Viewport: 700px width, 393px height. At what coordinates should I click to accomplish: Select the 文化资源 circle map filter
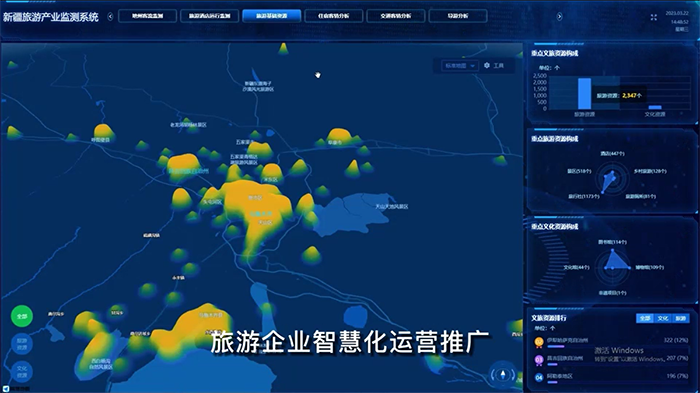point(22,372)
